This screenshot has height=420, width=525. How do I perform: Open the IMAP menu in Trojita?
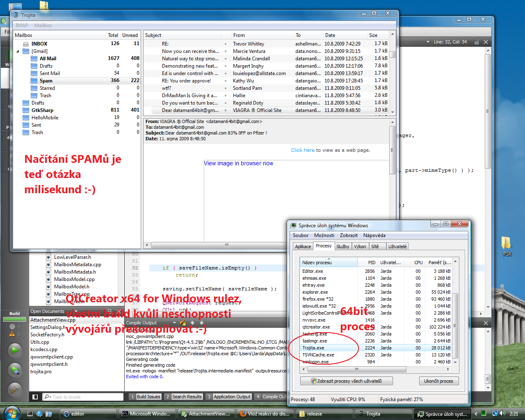point(22,25)
